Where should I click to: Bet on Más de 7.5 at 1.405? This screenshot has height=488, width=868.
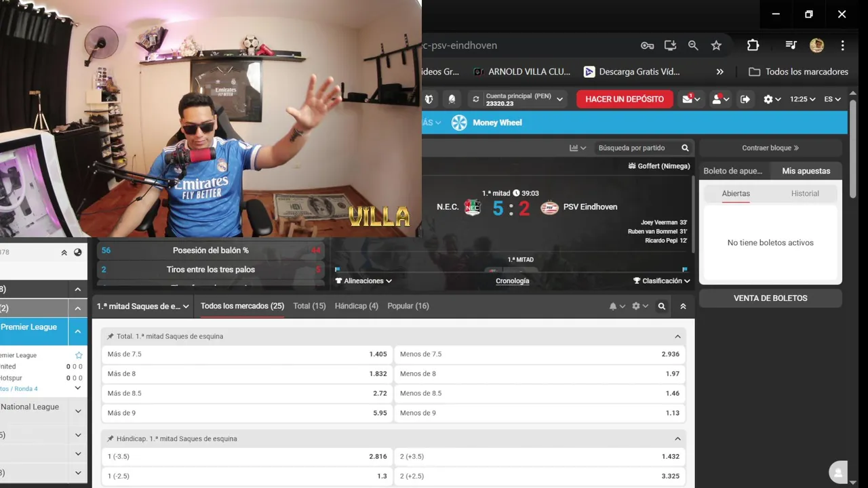click(x=247, y=354)
